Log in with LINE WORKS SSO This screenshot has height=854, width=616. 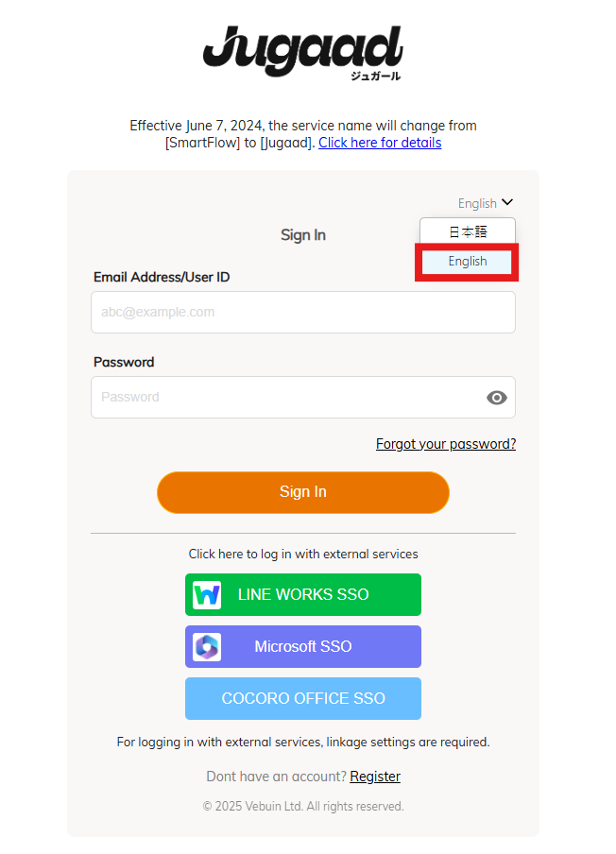pos(303,595)
